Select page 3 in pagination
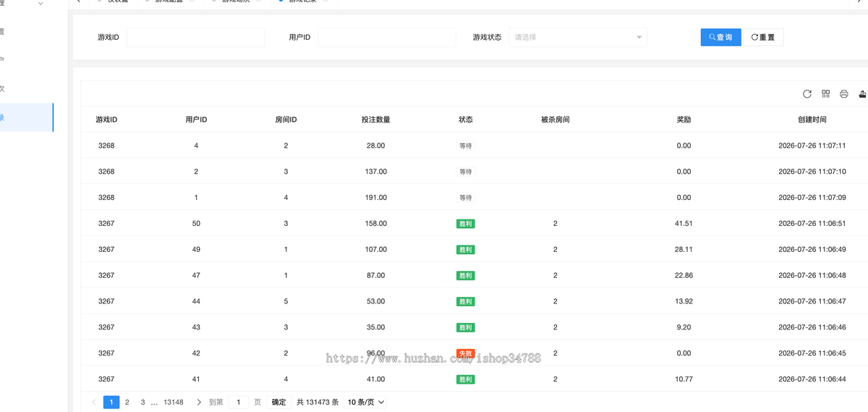Image resolution: width=868 pixels, height=412 pixels. point(142,402)
